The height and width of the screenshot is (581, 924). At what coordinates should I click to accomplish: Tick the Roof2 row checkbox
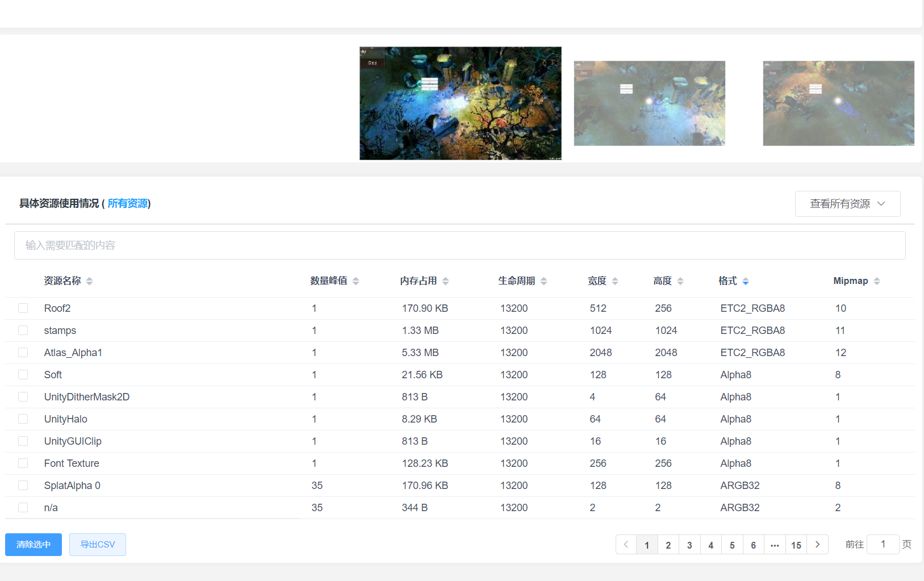(23, 308)
